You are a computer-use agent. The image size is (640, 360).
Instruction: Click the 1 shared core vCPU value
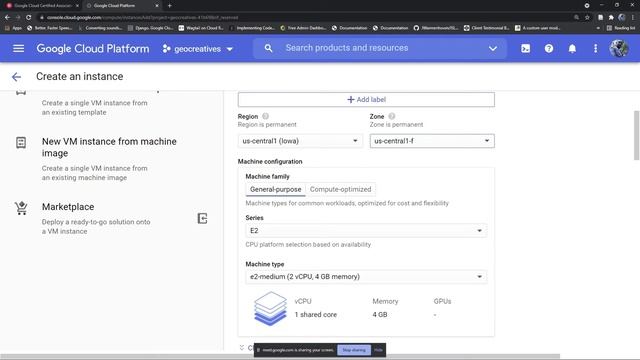(x=316, y=315)
